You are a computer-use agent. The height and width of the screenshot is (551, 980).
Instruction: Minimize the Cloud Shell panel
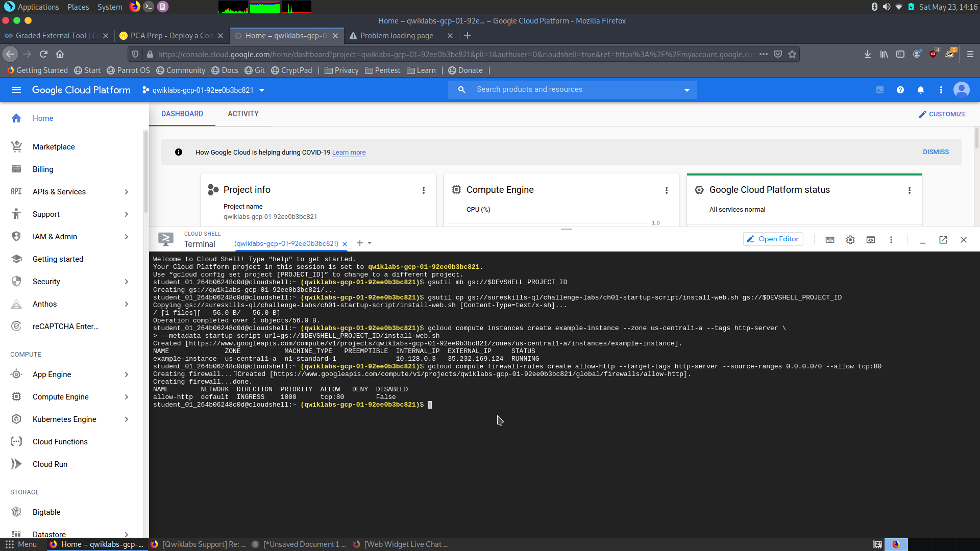click(x=923, y=240)
